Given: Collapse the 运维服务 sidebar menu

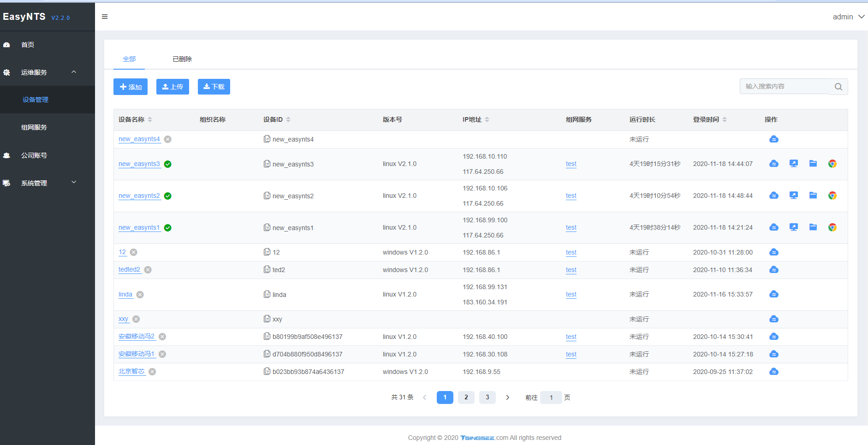Looking at the screenshot, I should click(48, 72).
